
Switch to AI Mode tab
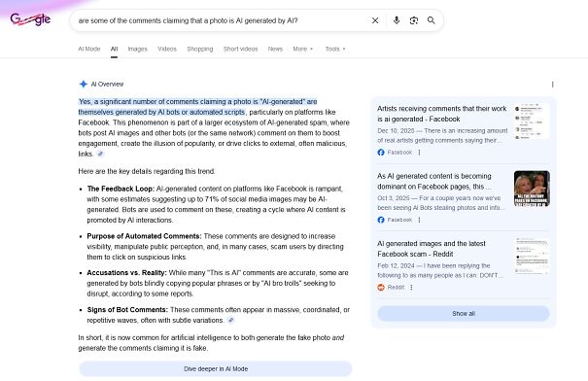(x=89, y=49)
